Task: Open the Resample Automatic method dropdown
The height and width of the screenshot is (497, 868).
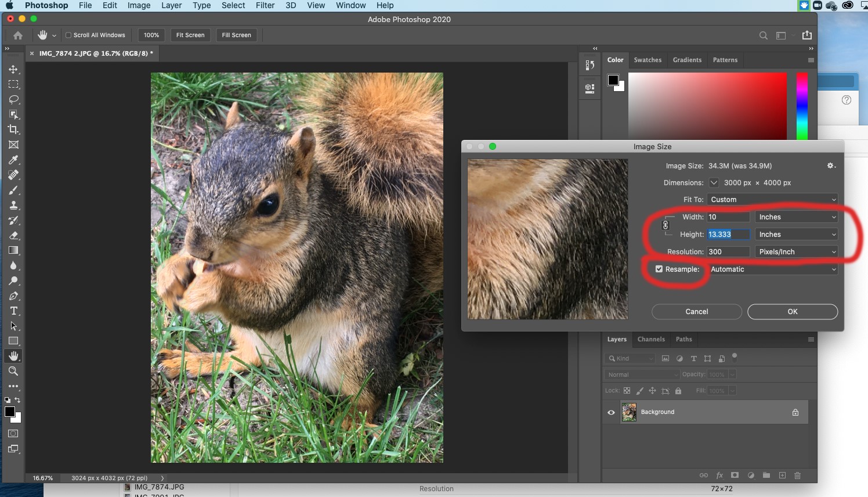Action: [772, 269]
